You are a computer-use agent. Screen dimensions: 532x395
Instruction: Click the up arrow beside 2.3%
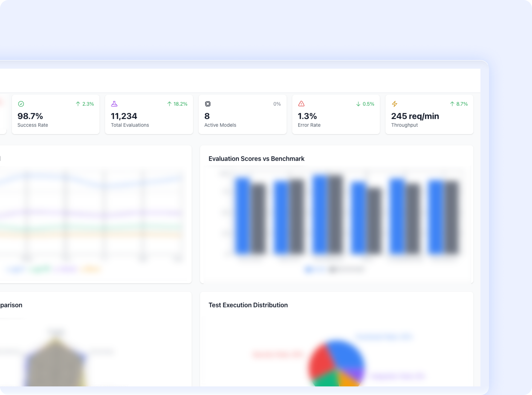[78, 104]
